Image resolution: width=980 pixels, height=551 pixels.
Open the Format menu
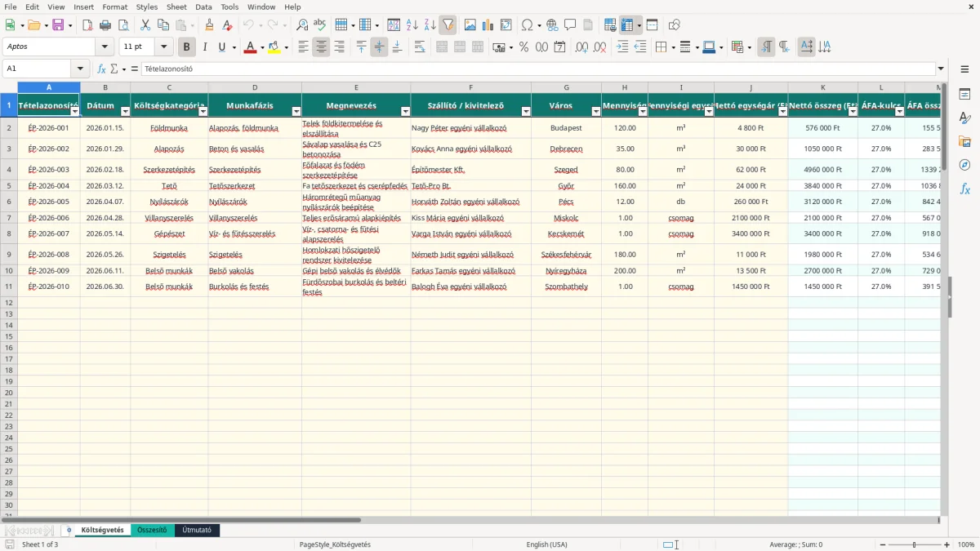pos(114,7)
